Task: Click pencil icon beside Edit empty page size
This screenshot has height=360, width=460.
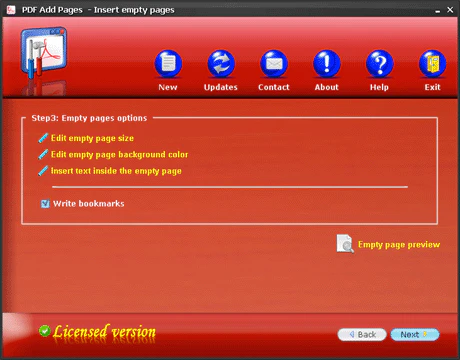Action: 43,138
